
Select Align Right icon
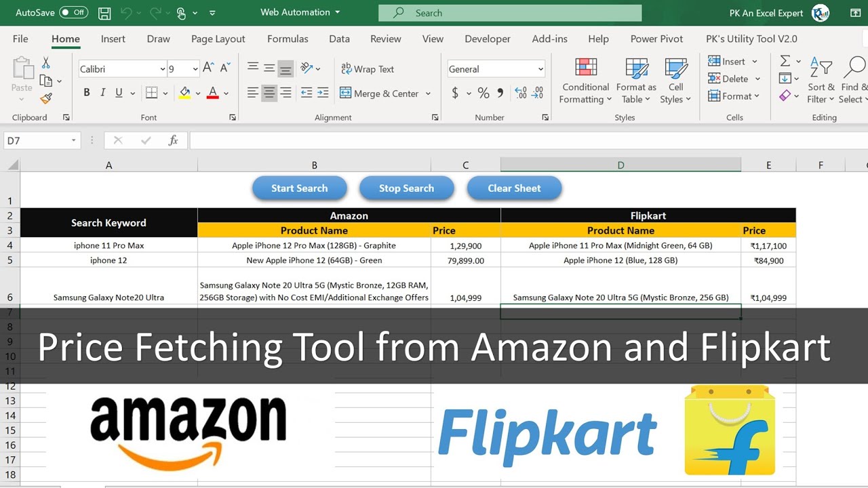(x=285, y=93)
